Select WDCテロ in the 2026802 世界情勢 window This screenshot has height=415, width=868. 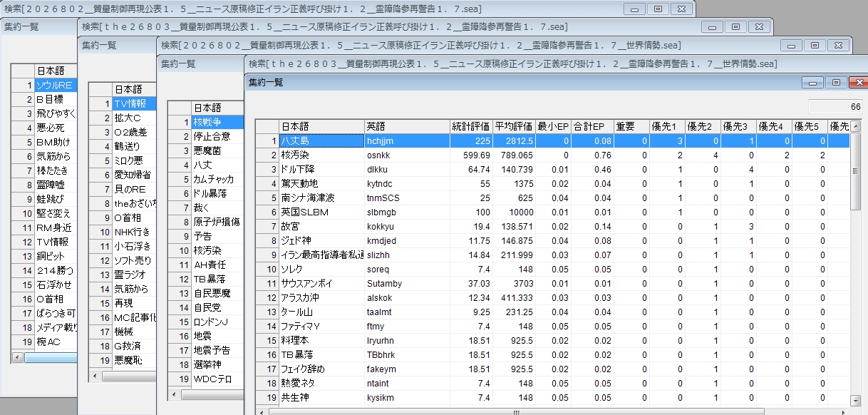pyautogui.click(x=217, y=379)
